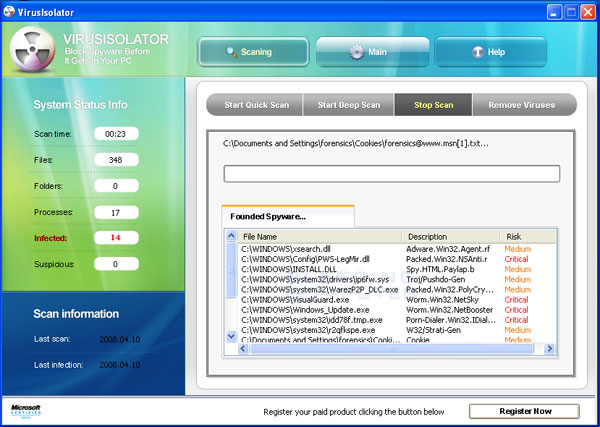The width and height of the screenshot is (600, 427).
Task: Click the VirusIsolator title bar icon
Action: click(9, 11)
